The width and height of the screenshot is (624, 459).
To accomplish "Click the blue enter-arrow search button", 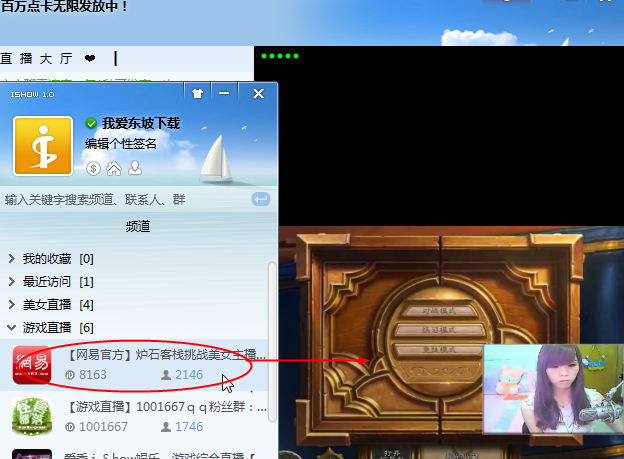I will (261, 199).
